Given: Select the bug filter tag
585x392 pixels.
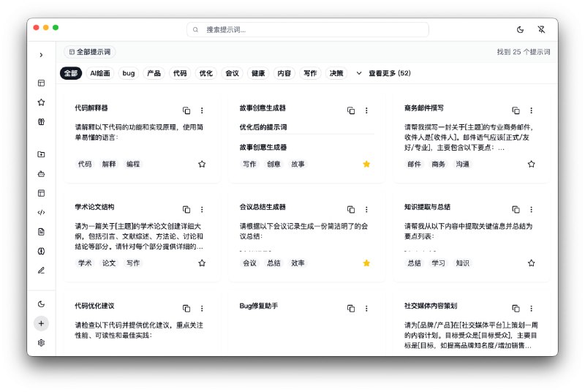Looking at the screenshot, I should click(129, 73).
